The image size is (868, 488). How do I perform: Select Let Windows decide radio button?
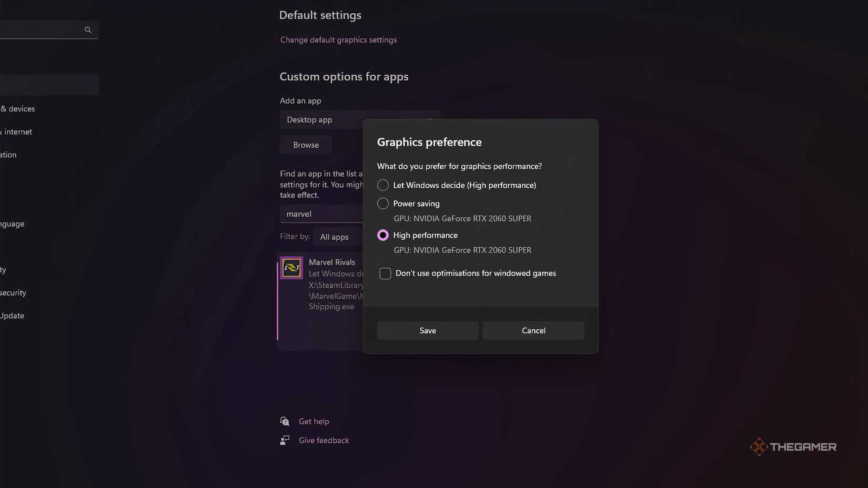(x=383, y=185)
